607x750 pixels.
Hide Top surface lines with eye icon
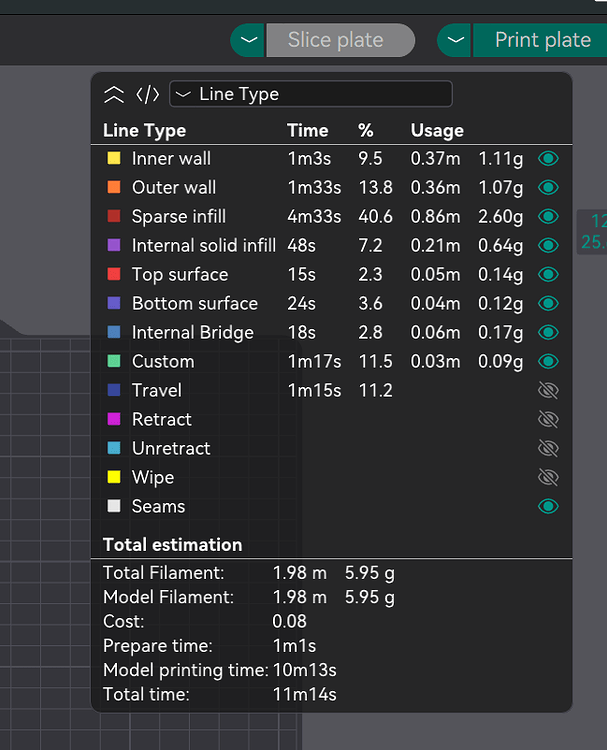coord(548,274)
